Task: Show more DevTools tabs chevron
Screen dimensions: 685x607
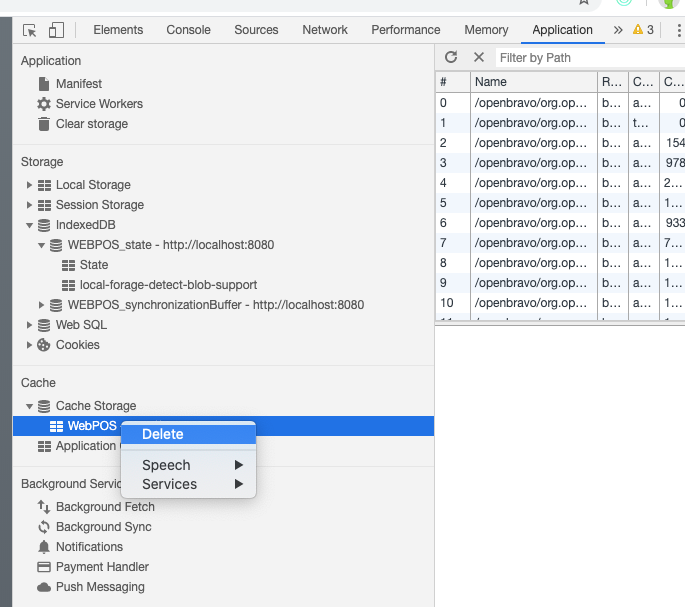Action: point(617,30)
